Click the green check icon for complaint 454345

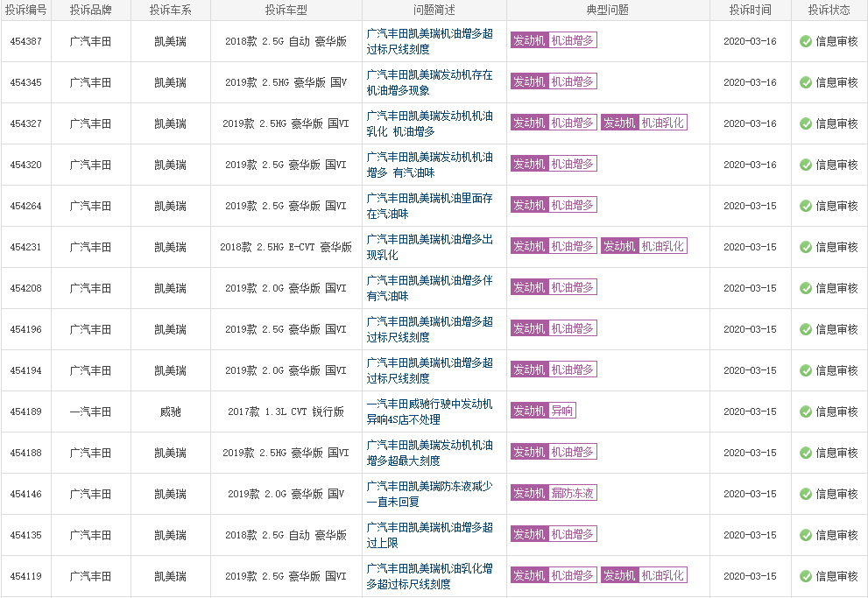[x=806, y=82]
